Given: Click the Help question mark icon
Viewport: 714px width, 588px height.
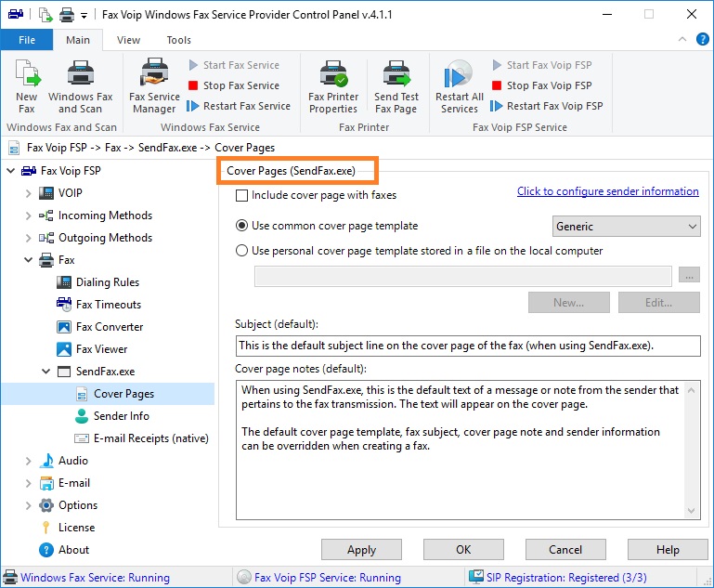Looking at the screenshot, I should click(x=703, y=40).
